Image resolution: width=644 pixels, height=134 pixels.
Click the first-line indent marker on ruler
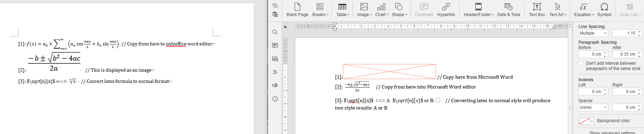[x=335, y=24]
